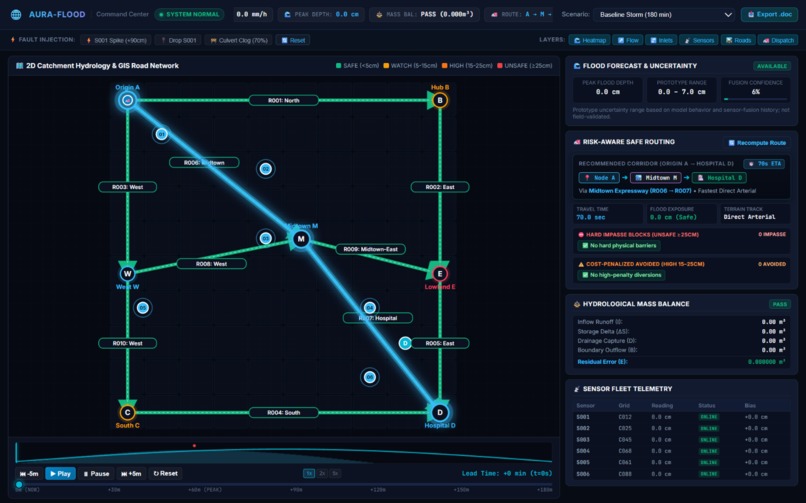Click the Node A chip in corridor

coord(599,178)
